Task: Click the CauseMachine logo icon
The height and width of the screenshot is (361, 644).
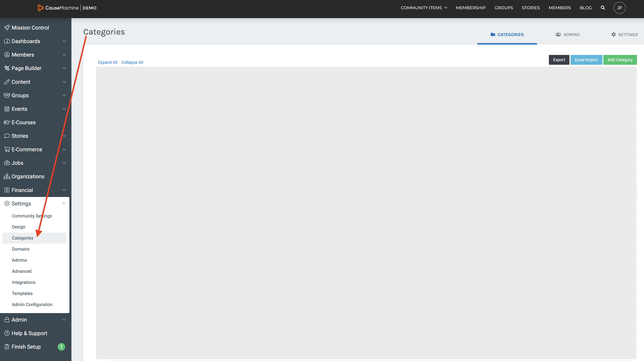Action: (x=40, y=8)
